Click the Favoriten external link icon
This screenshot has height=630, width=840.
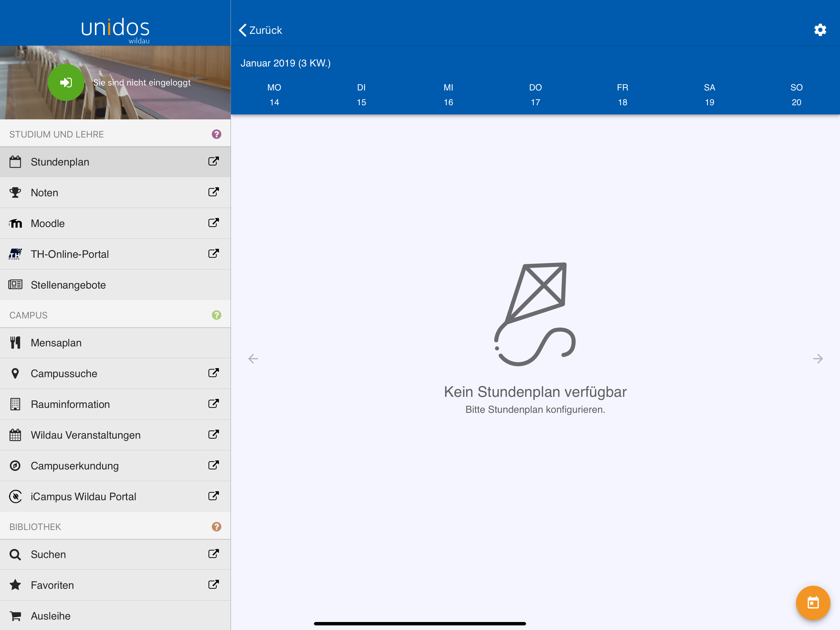(213, 584)
